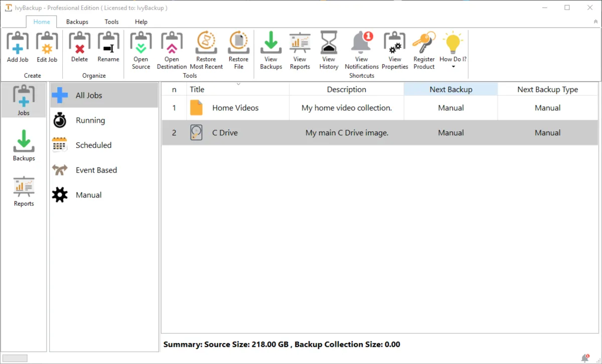
Task: Filter by Manual jobs
Action: click(x=104, y=195)
